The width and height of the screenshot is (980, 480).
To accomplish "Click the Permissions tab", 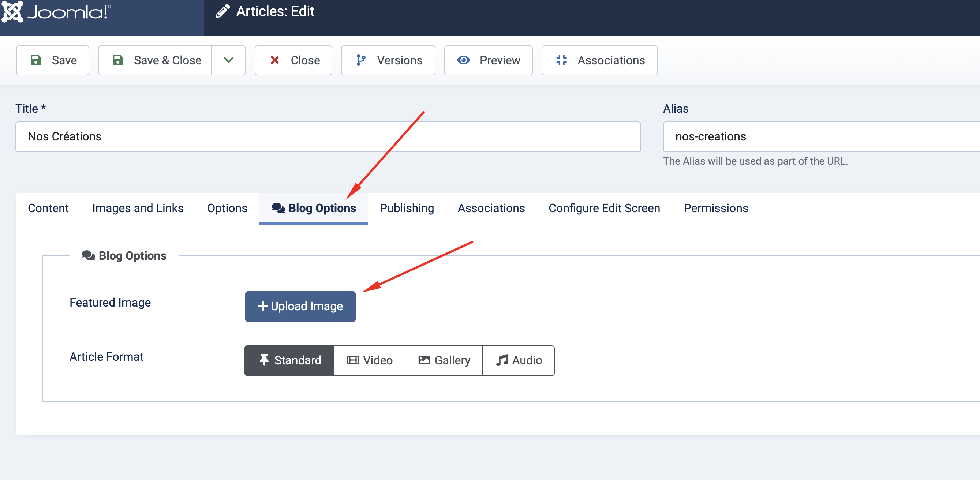I will (715, 208).
